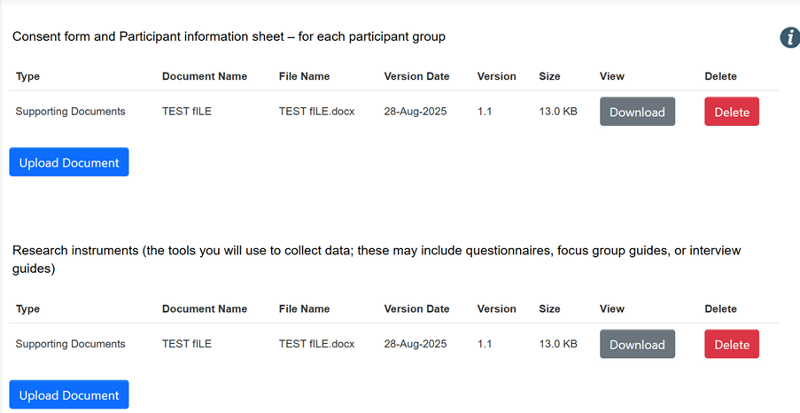Upload a document under Research instruments section
The height and width of the screenshot is (413, 800).
point(69,395)
